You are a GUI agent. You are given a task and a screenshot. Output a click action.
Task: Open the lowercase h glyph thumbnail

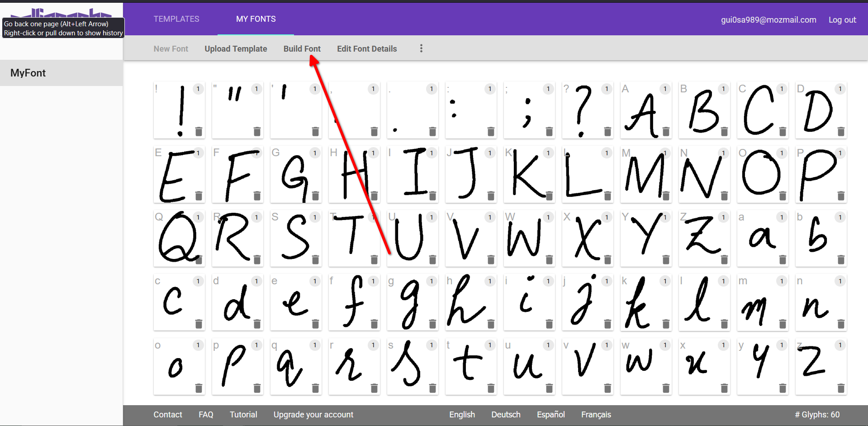point(471,303)
